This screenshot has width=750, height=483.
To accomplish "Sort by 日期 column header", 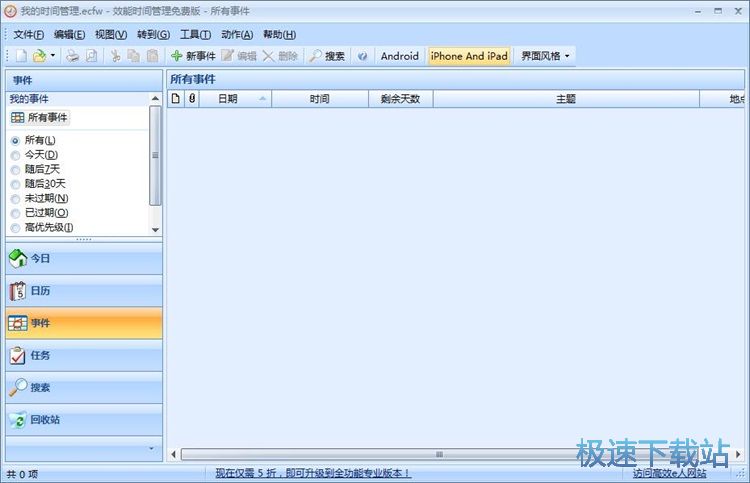I will (235, 99).
